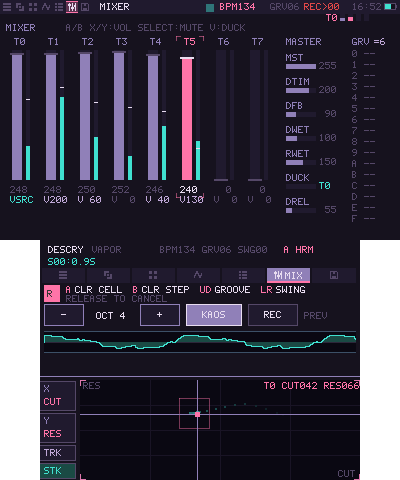Click the GRV06 groove readout in top bar

(284, 7)
